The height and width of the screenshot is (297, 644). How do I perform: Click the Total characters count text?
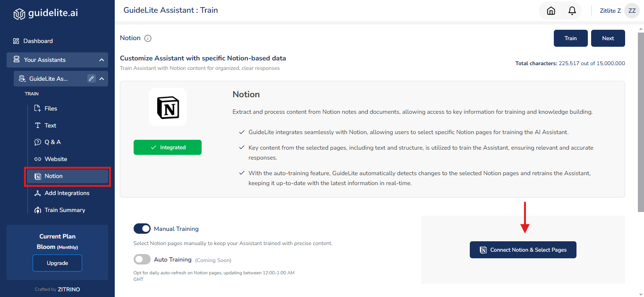pos(570,63)
